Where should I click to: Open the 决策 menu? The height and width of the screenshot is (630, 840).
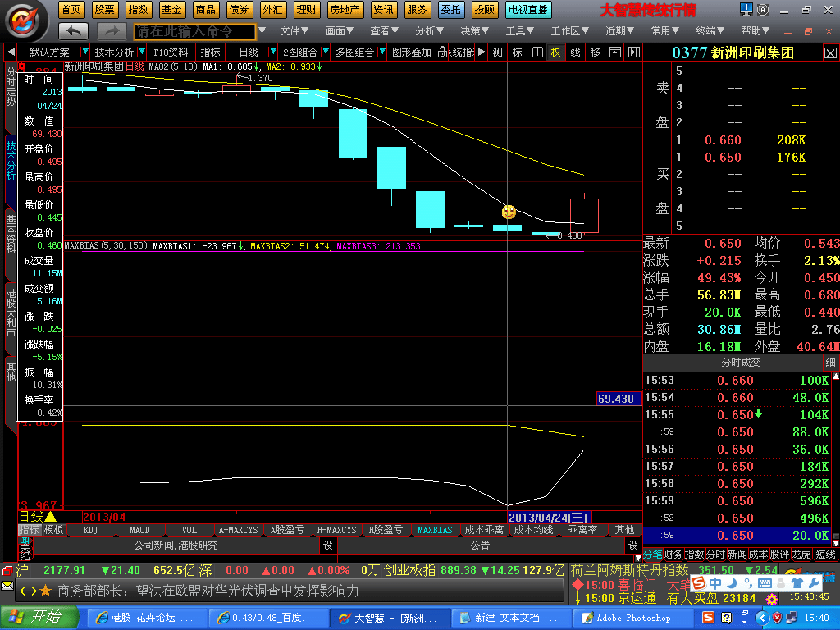[x=475, y=31]
